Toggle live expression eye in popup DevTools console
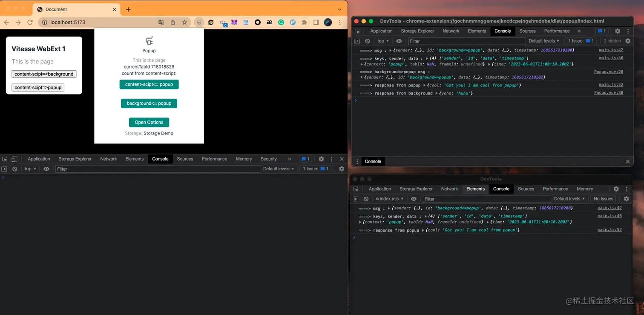 [x=399, y=41]
